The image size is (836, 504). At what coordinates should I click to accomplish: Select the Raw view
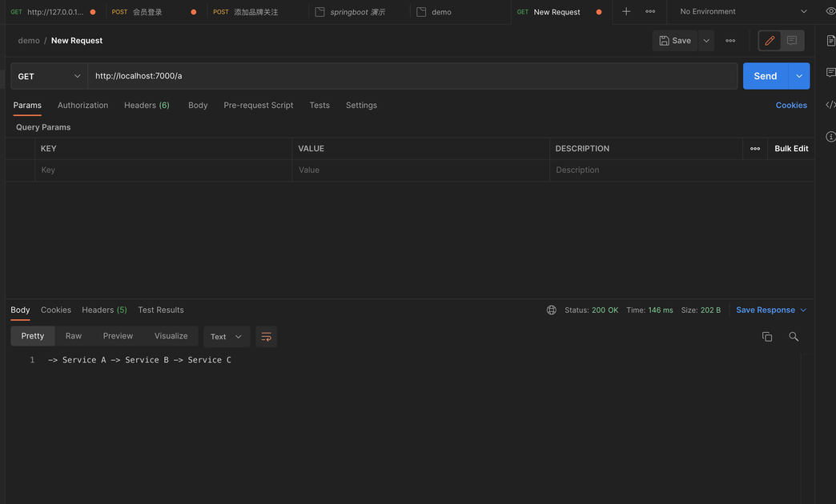tap(74, 336)
